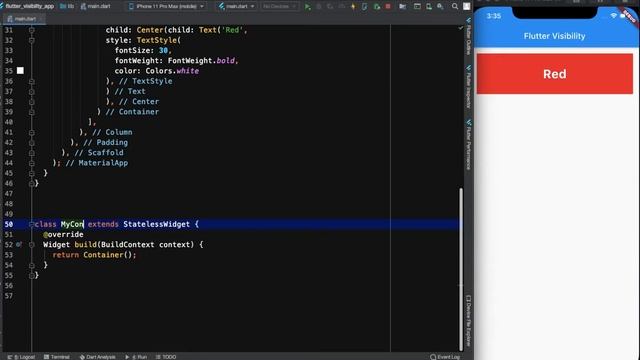Click 'BuildContext context' on line 52
The width and height of the screenshot is (640, 360).
point(145,244)
